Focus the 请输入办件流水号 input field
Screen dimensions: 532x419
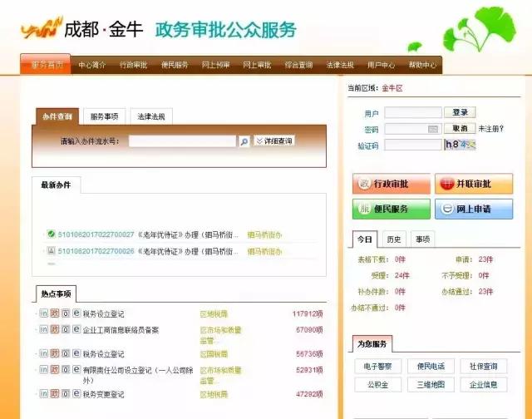point(182,141)
